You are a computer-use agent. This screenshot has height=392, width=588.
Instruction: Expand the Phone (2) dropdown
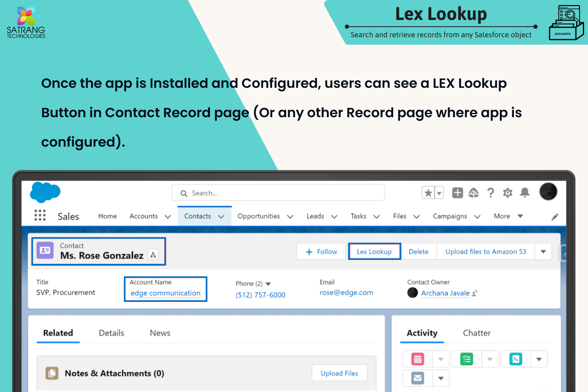coord(268,284)
